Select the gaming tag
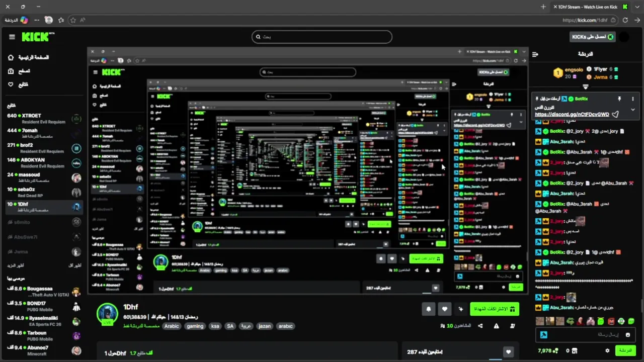Screen dimensions: 644x362 point(195,326)
